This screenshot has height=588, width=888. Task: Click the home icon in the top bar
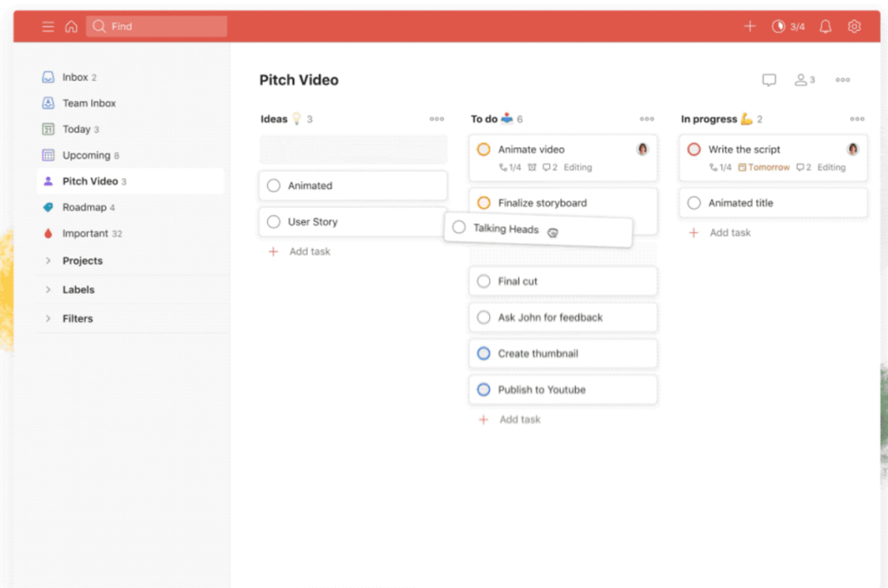[x=71, y=26]
